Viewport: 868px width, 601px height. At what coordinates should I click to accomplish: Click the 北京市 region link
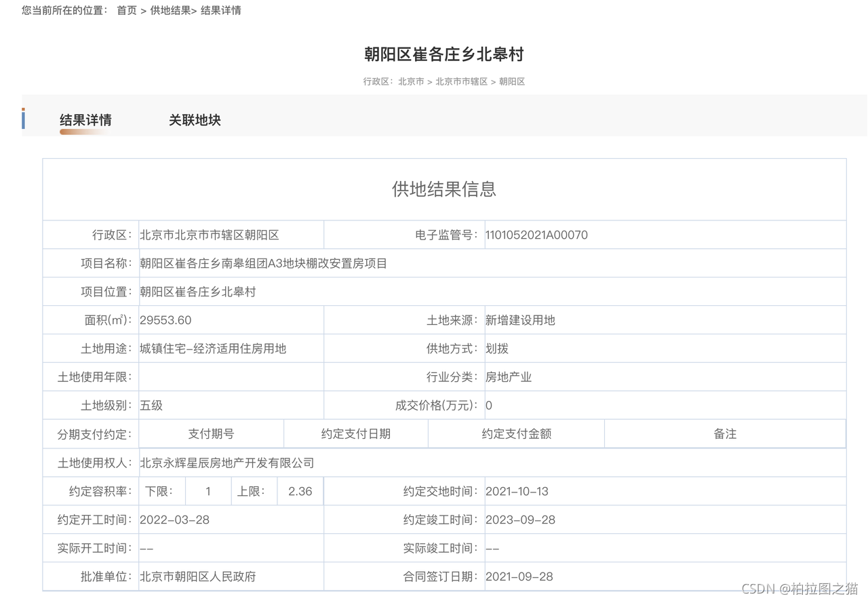click(x=410, y=81)
